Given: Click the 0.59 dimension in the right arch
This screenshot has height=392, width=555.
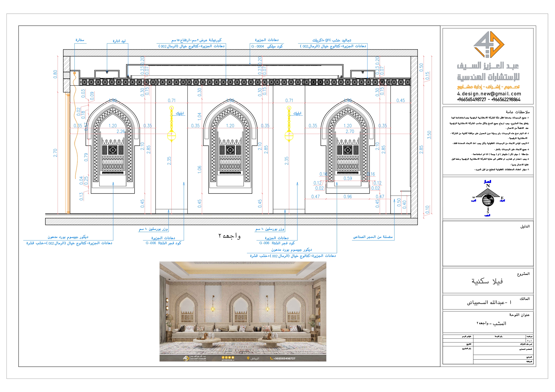Looking at the screenshot, I should click(347, 178).
